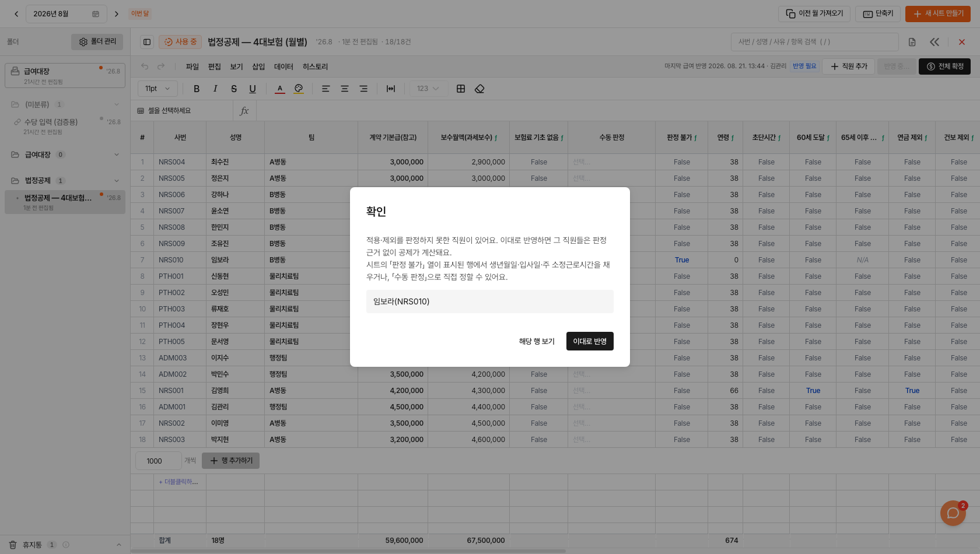The height and width of the screenshot is (554, 980).
Task: Click the 새 시트 만들기 button
Action: coord(938,14)
